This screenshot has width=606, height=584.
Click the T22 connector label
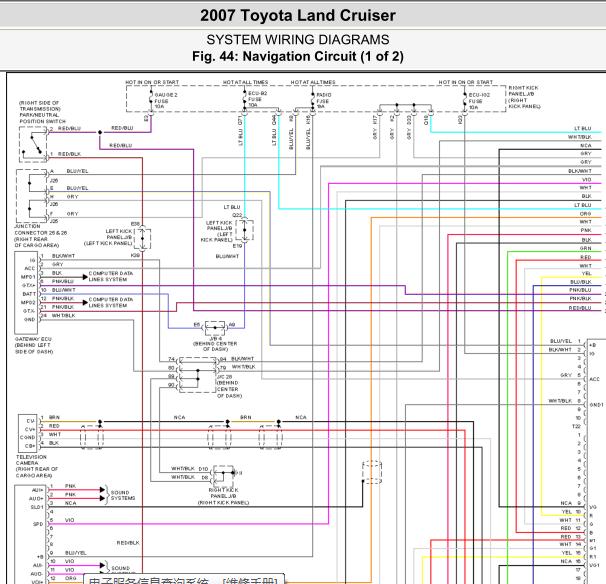pos(576,426)
